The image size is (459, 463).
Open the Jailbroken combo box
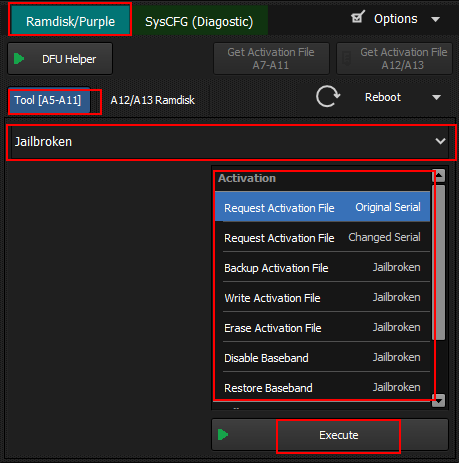(231, 142)
